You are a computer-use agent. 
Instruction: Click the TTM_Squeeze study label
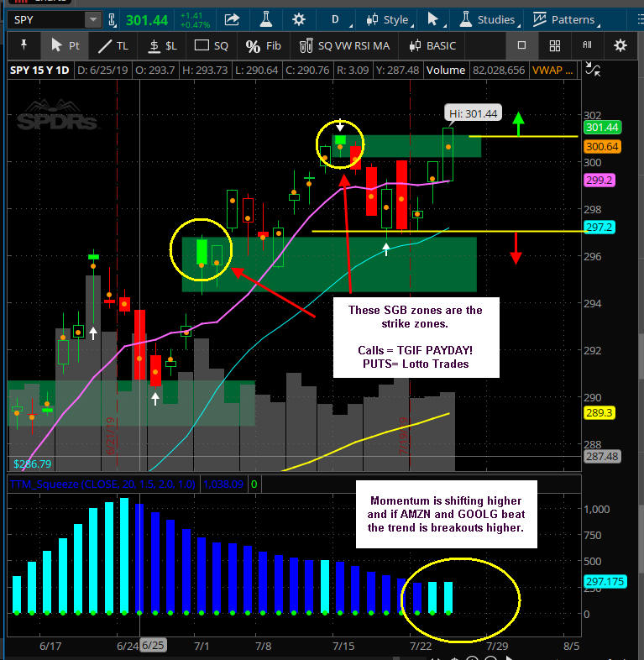tap(102, 484)
